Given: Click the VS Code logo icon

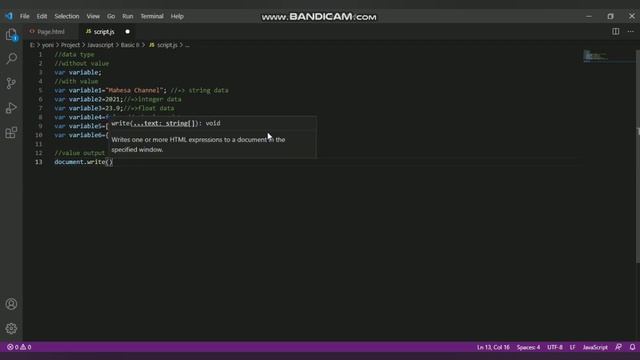Looking at the screenshot, I should pos(9,16).
